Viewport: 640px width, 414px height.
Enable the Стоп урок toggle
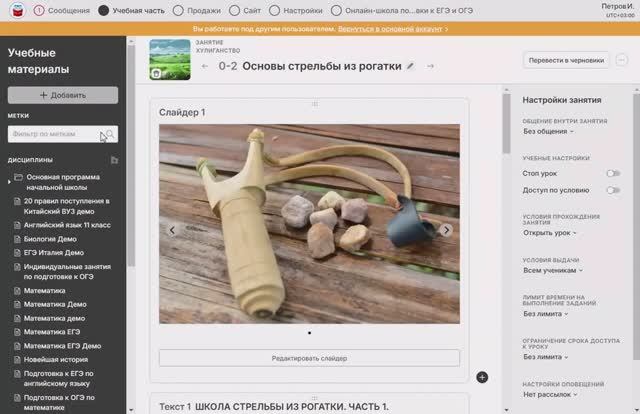pos(612,173)
